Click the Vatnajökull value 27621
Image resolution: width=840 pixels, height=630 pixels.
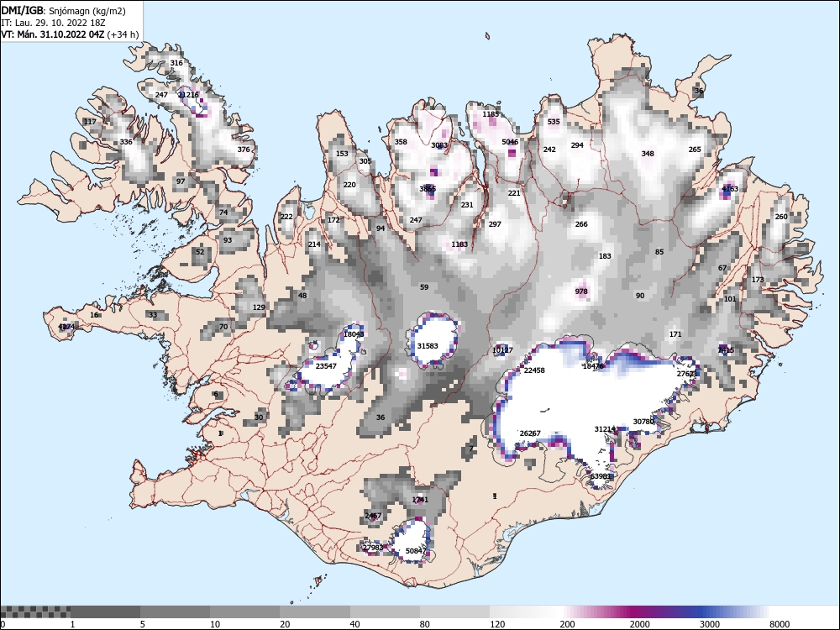687,374
